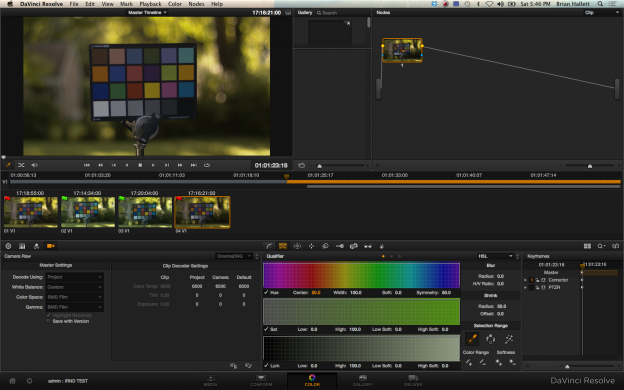The image size is (624, 390).
Task: Switch to the Deliver page
Action: tap(413, 380)
